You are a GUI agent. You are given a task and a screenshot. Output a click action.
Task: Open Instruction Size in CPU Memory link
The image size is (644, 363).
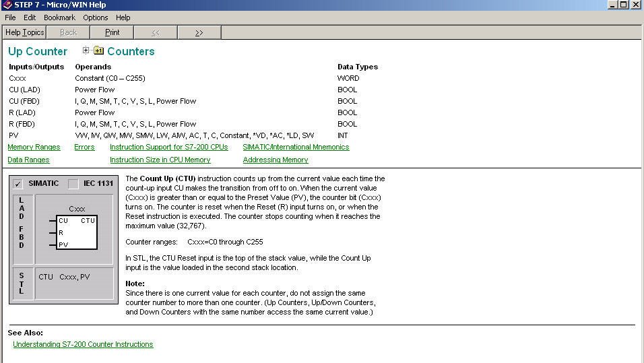(160, 160)
